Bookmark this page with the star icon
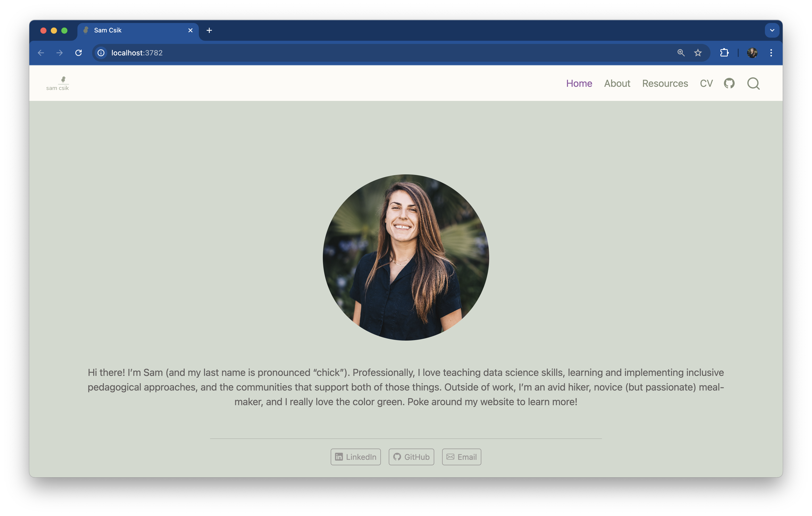Screen dimensions: 812x516 pos(698,53)
